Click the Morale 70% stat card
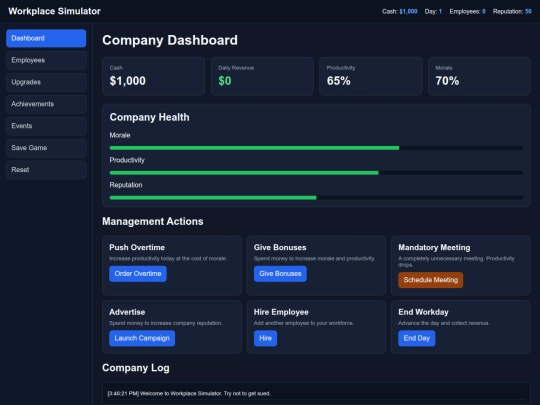Image resolution: width=540 pixels, height=405 pixels. [479, 76]
